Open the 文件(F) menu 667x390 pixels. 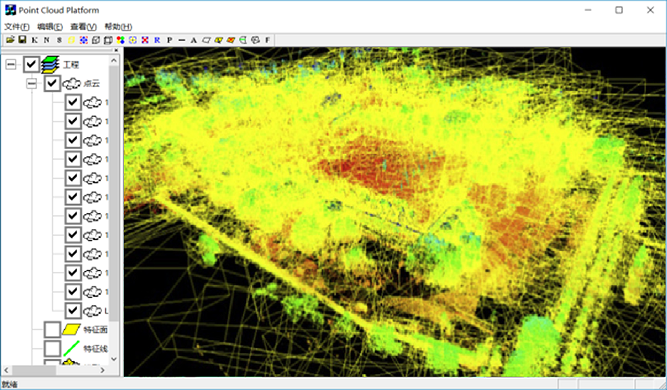17,26
